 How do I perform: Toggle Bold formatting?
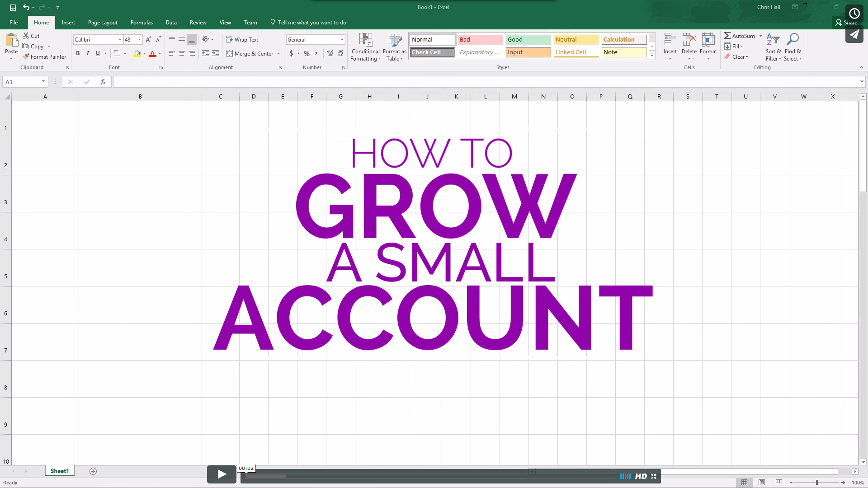click(78, 53)
